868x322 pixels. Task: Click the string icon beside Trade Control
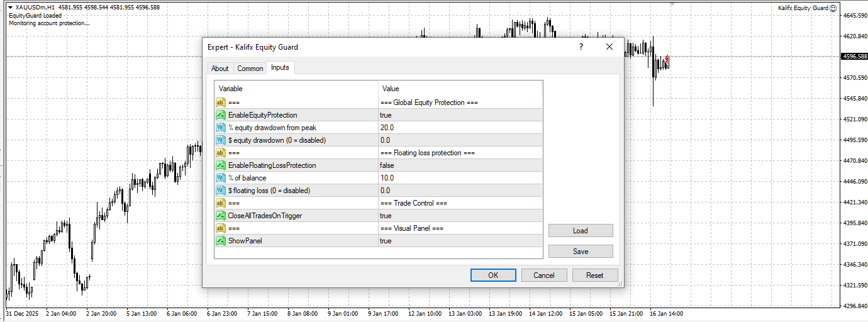pyautogui.click(x=221, y=203)
